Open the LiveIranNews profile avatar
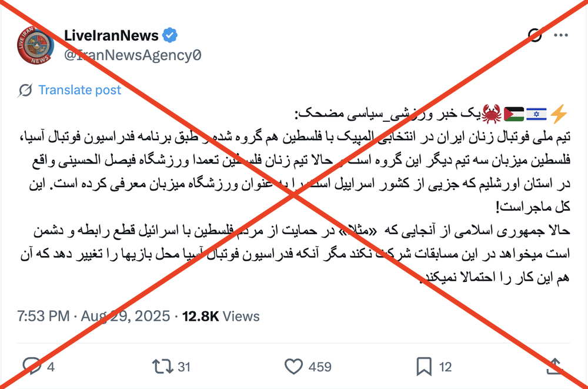The image size is (588, 389). click(35, 45)
